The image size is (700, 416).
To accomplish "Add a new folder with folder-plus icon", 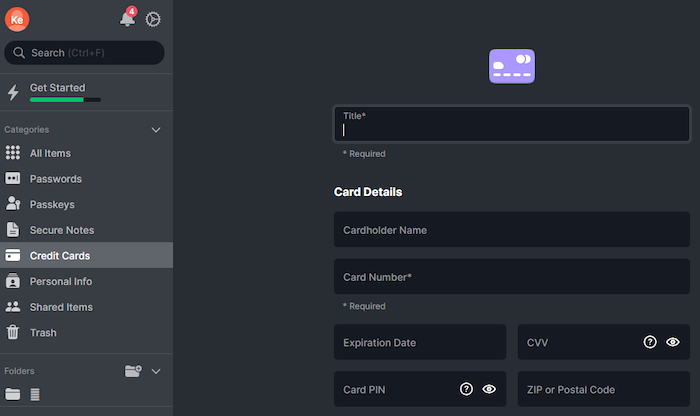I will pyautogui.click(x=133, y=371).
